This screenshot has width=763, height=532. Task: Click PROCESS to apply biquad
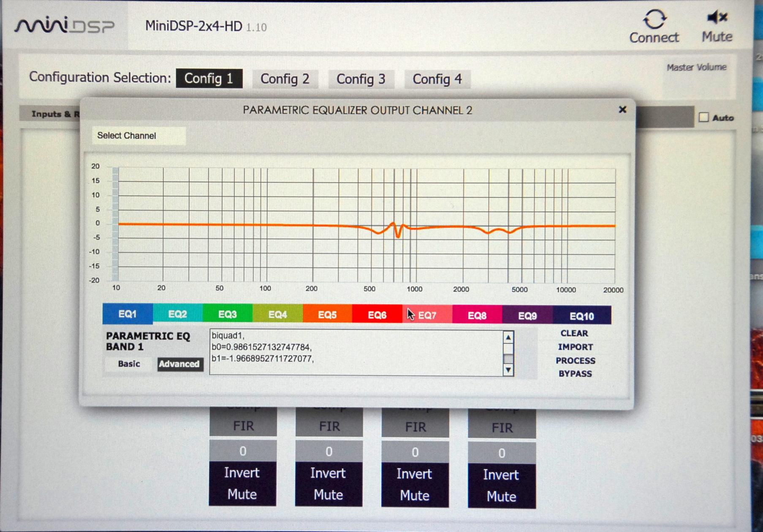576,361
